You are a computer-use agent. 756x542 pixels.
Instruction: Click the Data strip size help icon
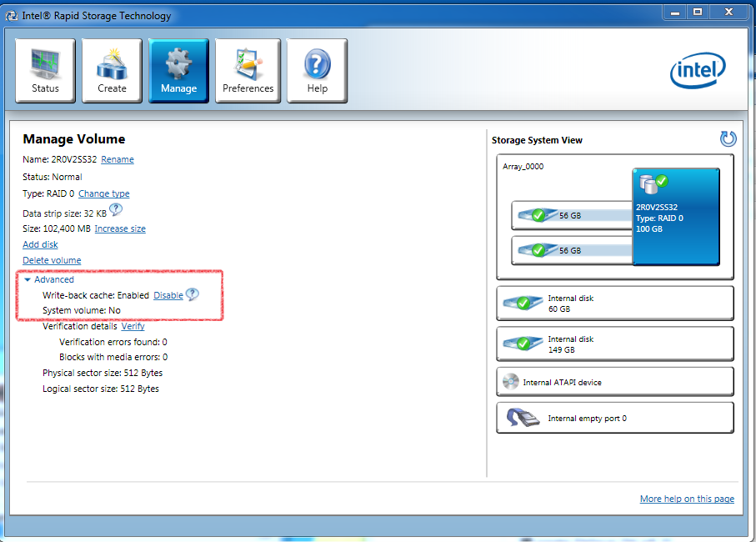click(116, 210)
